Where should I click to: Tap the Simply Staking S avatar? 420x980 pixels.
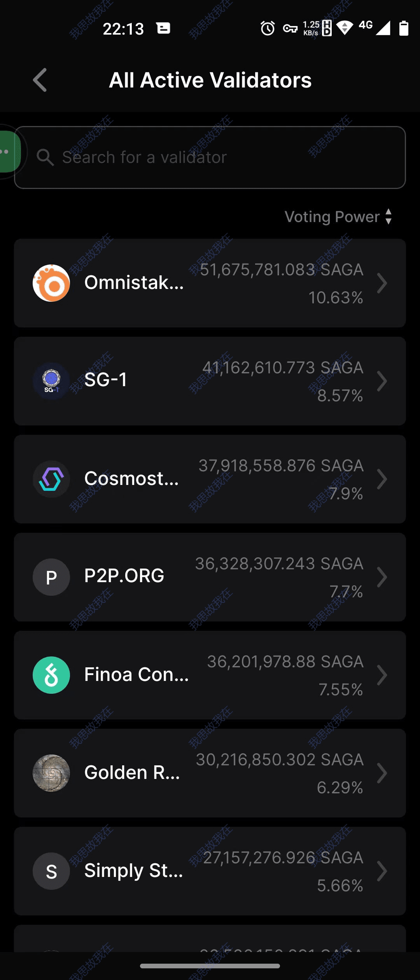pyautogui.click(x=51, y=871)
